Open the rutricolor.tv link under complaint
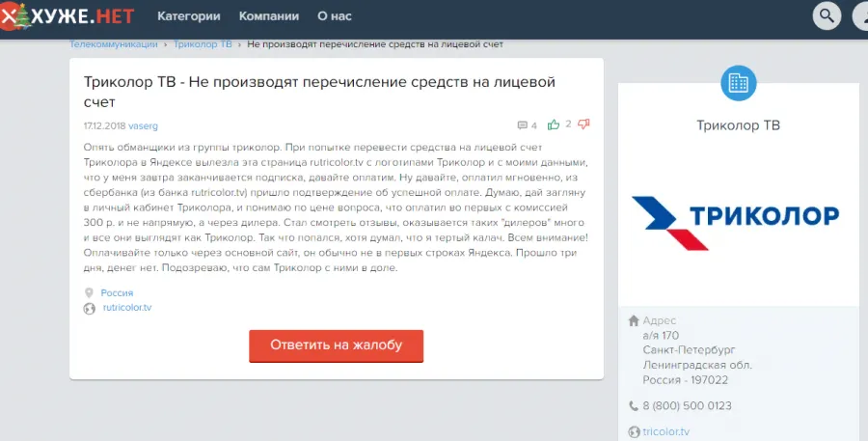868x441 pixels. coord(126,308)
